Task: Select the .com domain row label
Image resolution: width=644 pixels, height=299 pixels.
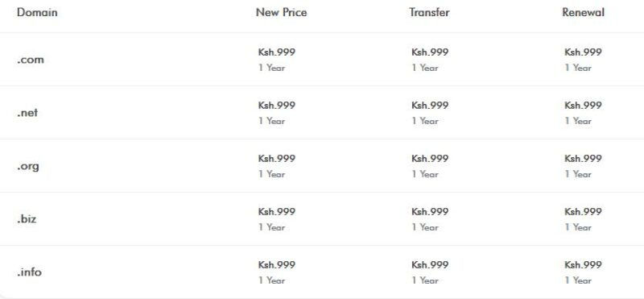Action: [x=31, y=60]
